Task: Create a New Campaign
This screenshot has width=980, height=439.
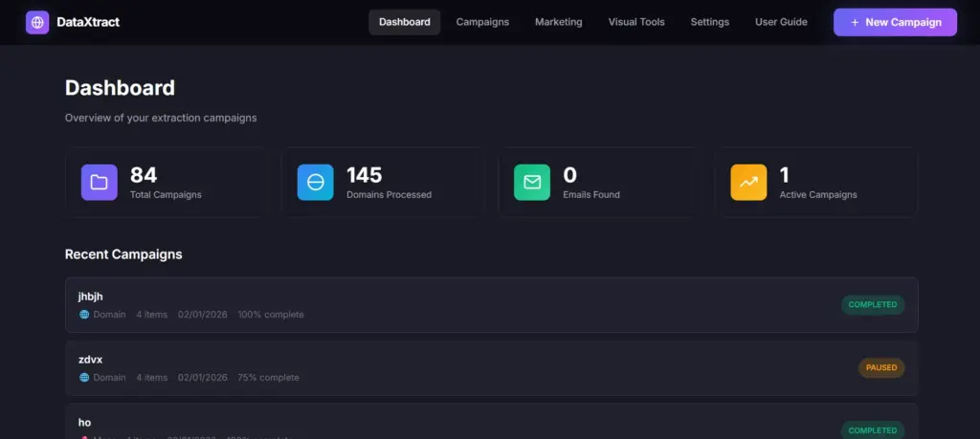Action: point(895,23)
